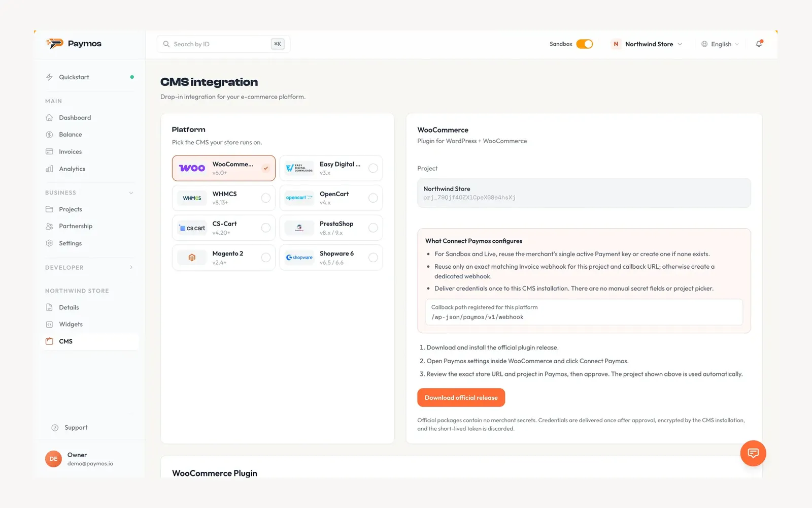Click the search magnifier icon
This screenshot has height=508, width=812.
(x=166, y=44)
